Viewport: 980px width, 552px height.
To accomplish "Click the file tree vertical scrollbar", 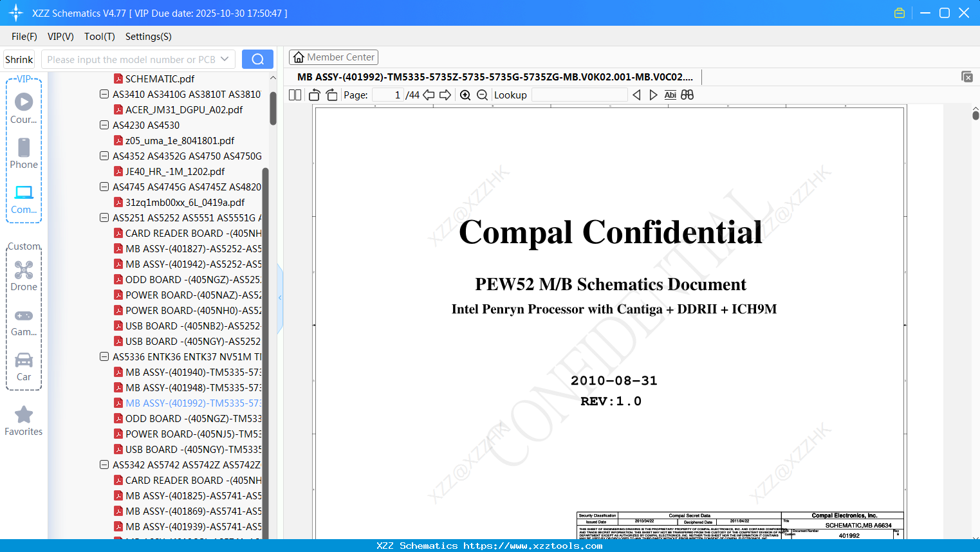I will [x=273, y=107].
